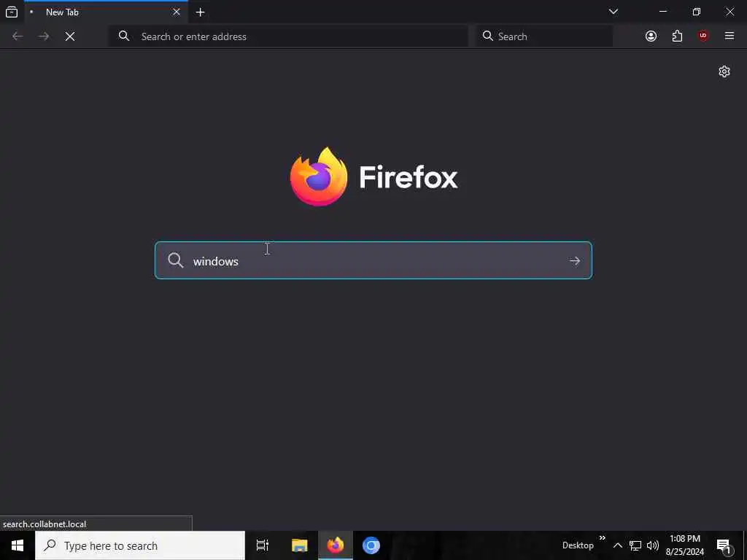Open volume control tray icon
The width and height of the screenshot is (747, 560).
click(x=653, y=545)
